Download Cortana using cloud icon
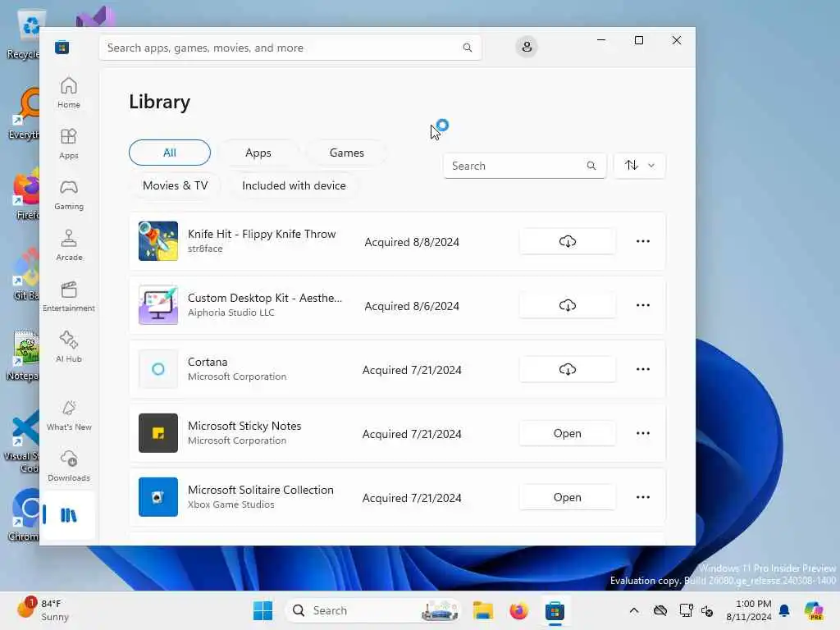The width and height of the screenshot is (840, 630). 568,370
